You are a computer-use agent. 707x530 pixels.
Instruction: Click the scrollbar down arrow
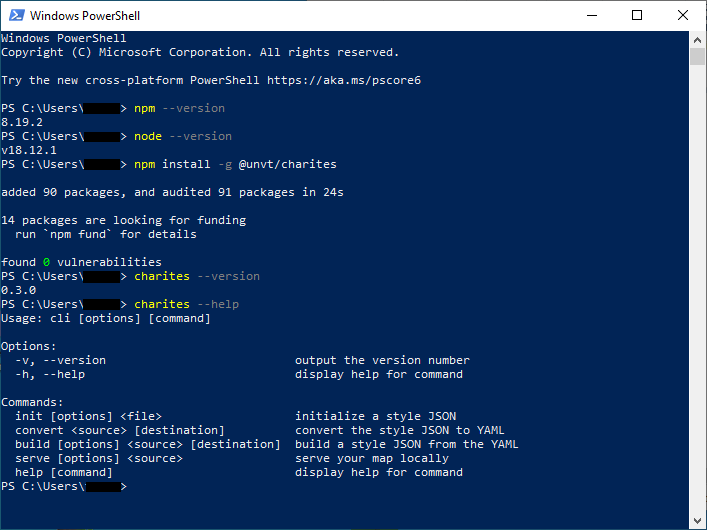[x=698, y=521]
